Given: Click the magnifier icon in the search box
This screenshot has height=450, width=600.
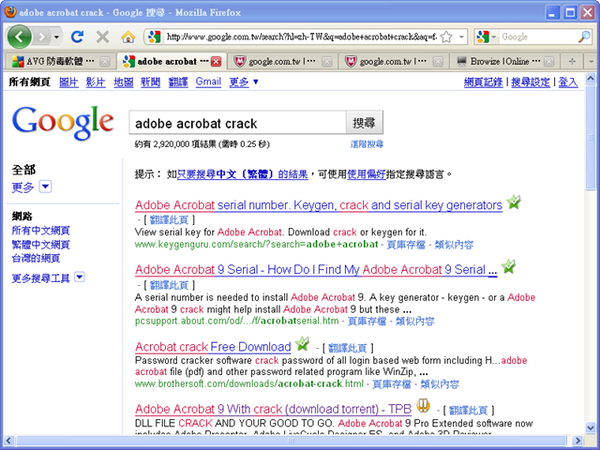Looking at the screenshot, I should [584, 37].
